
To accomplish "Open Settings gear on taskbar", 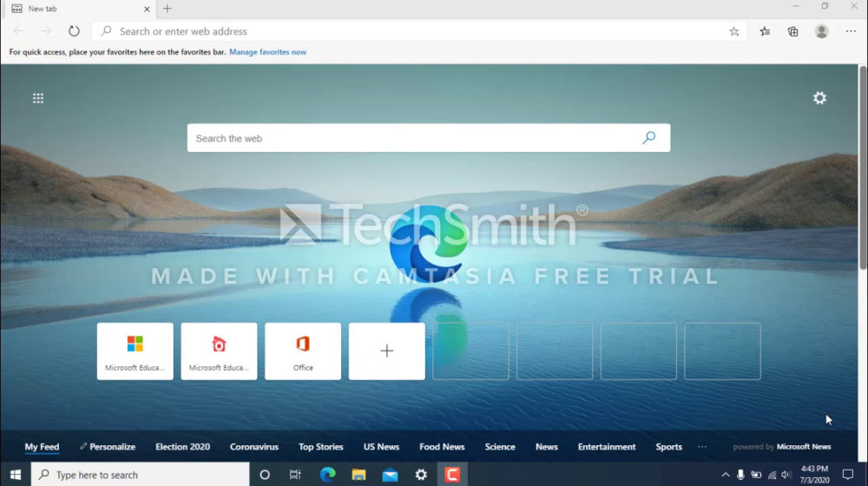I will pyautogui.click(x=421, y=475).
